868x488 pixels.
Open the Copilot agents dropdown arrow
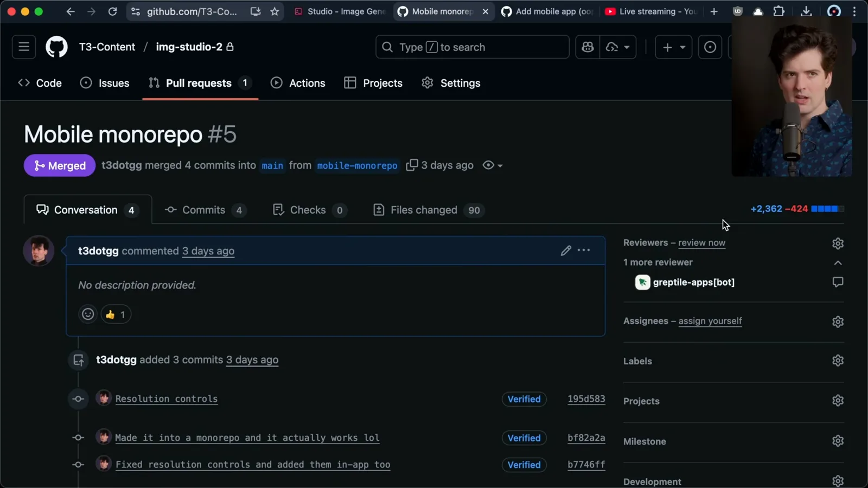coord(627,47)
